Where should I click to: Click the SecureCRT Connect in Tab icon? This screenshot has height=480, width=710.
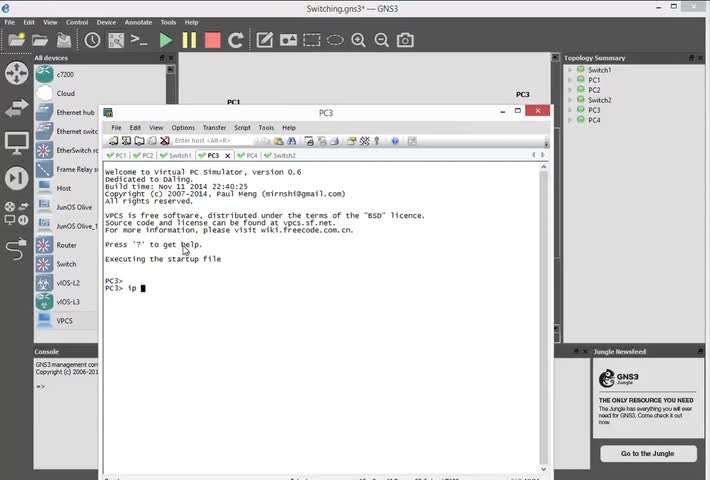click(x=139, y=141)
